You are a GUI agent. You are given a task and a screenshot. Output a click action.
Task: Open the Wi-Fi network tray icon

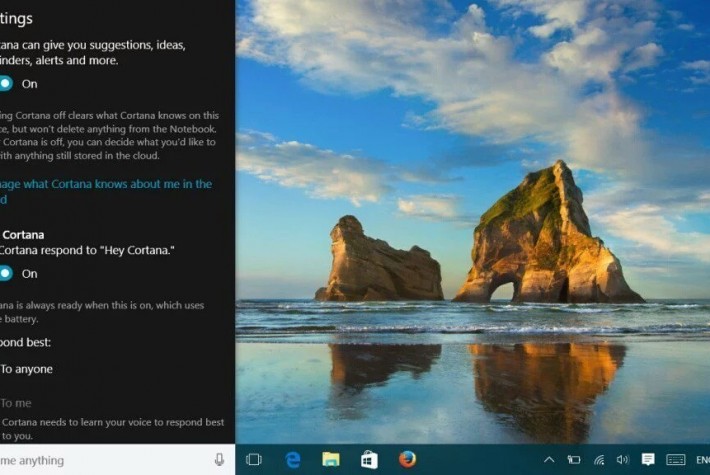(x=599, y=460)
